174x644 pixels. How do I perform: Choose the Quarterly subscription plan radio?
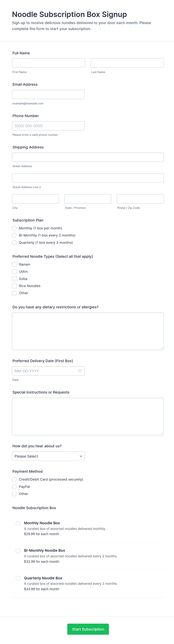pyautogui.click(x=14, y=242)
